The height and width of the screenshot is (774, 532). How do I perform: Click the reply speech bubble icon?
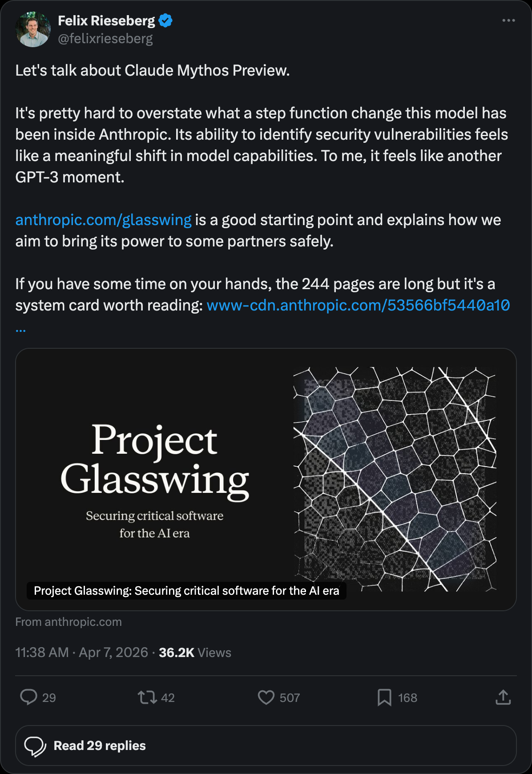[29, 697]
